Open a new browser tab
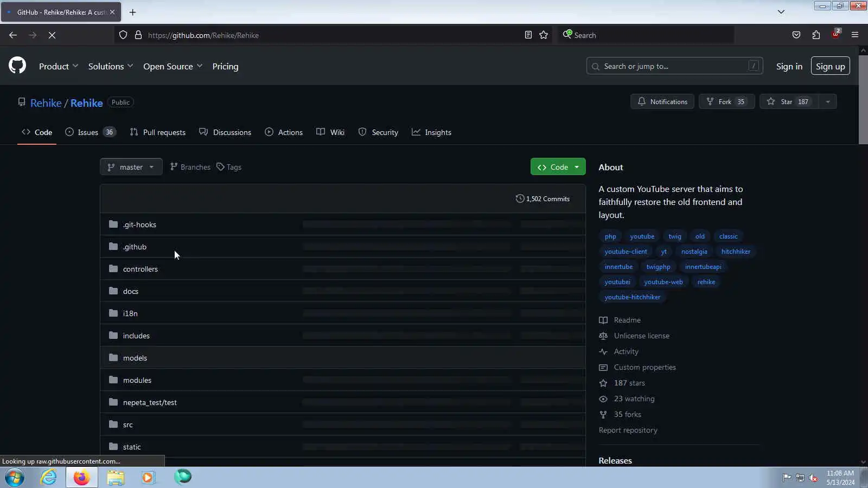Viewport: 868px width, 488px height. (x=132, y=12)
